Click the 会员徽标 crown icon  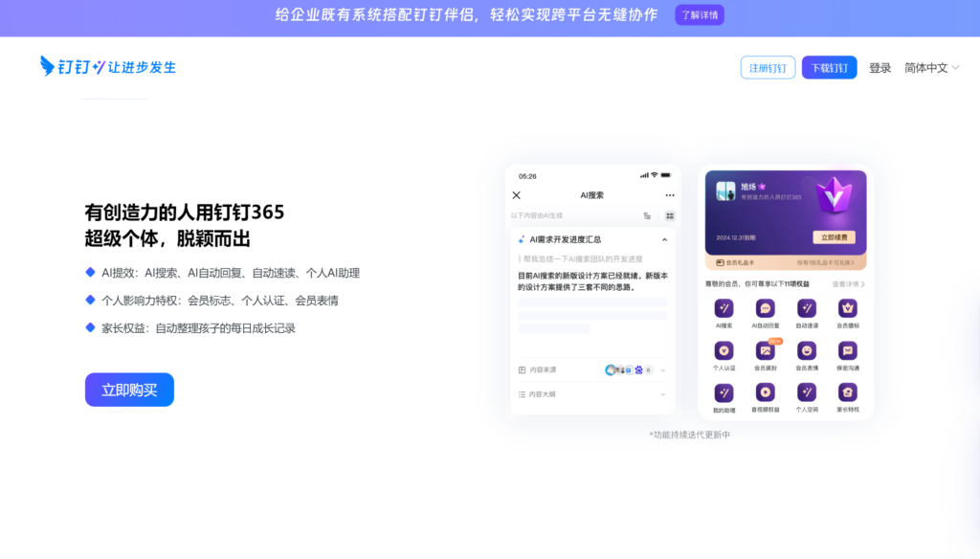[848, 308]
